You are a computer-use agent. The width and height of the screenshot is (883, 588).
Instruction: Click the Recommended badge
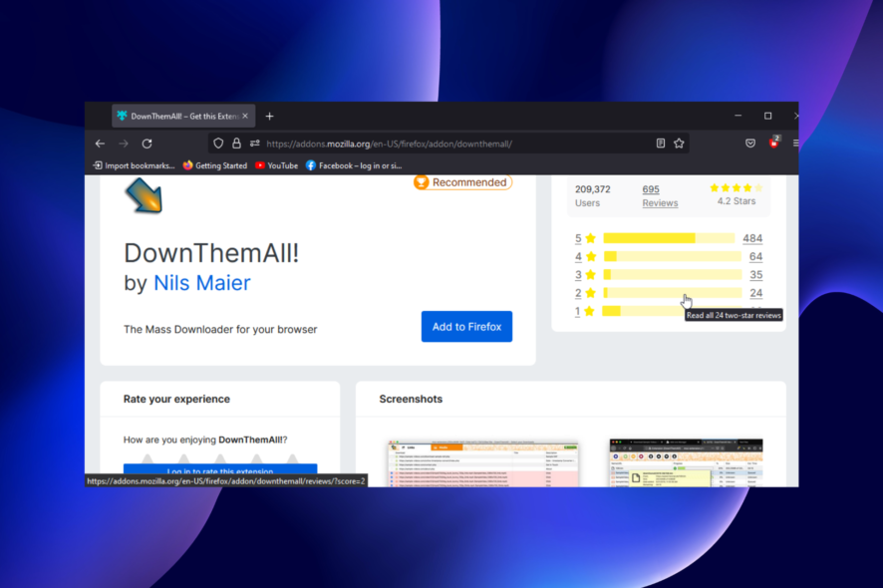coord(462,182)
